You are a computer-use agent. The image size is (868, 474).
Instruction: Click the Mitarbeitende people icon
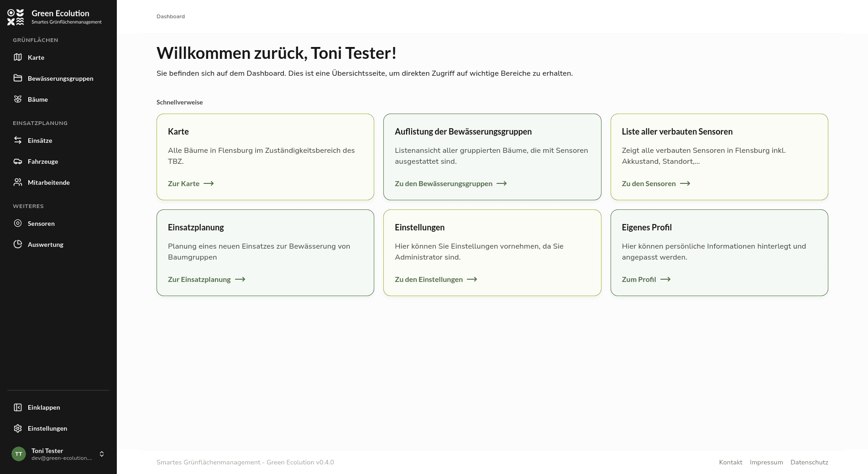18,182
